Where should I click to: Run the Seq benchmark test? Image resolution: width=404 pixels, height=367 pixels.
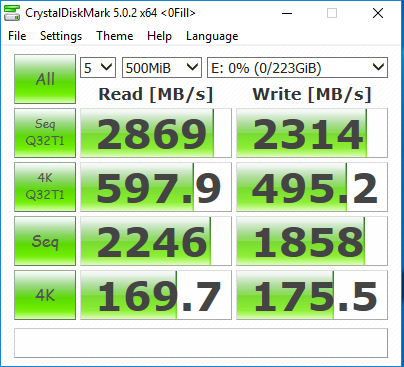(45, 241)
